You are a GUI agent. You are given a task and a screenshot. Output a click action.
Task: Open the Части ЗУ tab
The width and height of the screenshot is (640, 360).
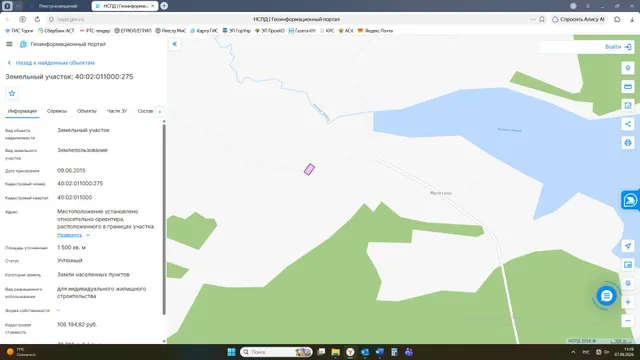pyautogui.click(x=117, y=111)
